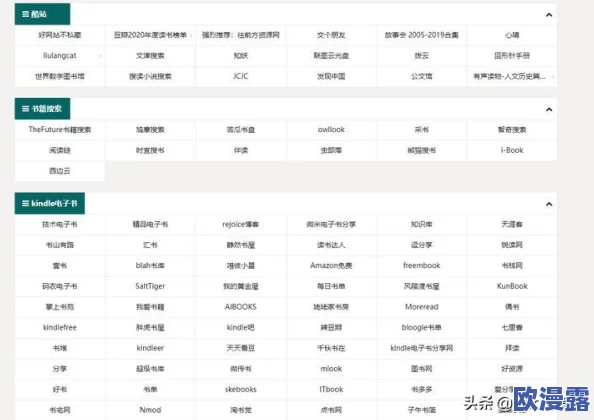Open the 书山有路 link
This screenshot has width=594, height=420.
point(60,245)
